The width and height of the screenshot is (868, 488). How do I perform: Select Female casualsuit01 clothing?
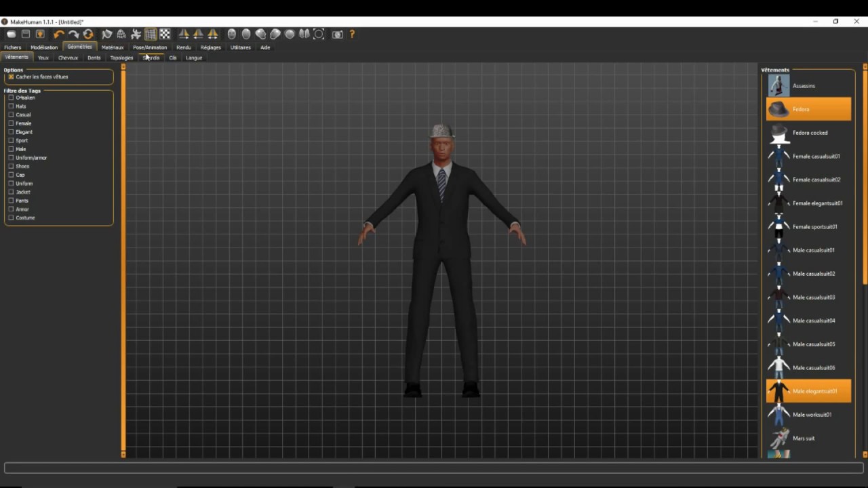tap(808, 156)
